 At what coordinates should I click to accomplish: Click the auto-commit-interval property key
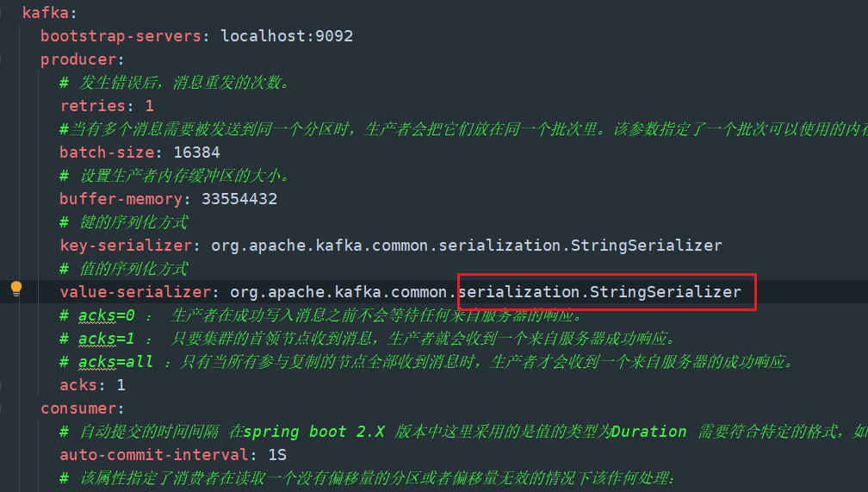152,455
